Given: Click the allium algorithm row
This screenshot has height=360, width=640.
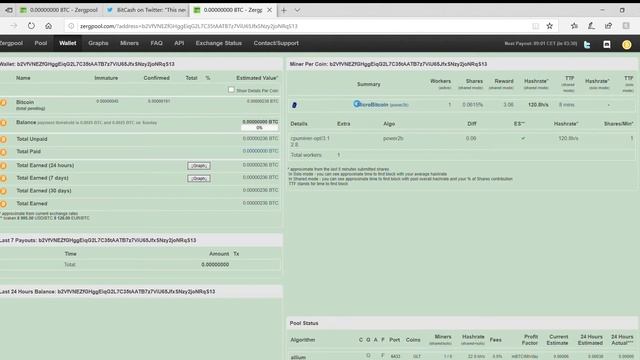Looking at the screenshot, I should pyautogui.click(x=461, y=356).
